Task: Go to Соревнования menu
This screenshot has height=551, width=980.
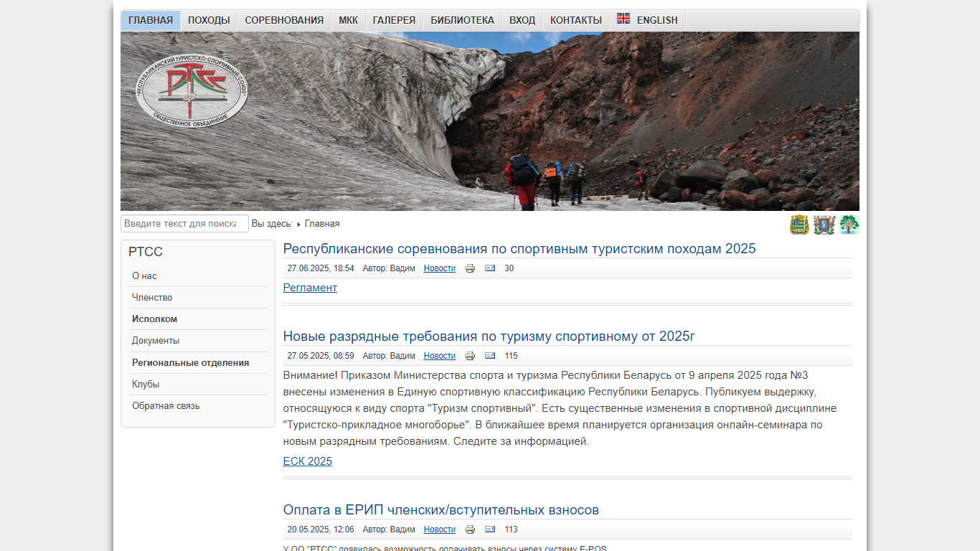Action: pos(284,20)
